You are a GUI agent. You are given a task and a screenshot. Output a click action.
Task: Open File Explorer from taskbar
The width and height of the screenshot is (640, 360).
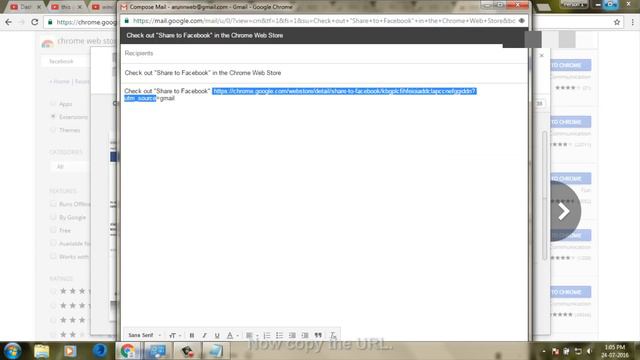[42, 351]
